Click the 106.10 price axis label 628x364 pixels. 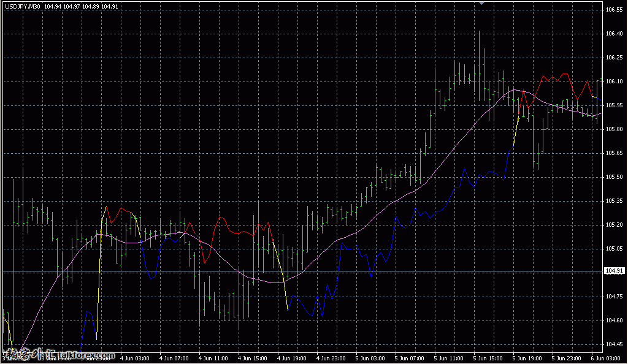coord(614,82)
